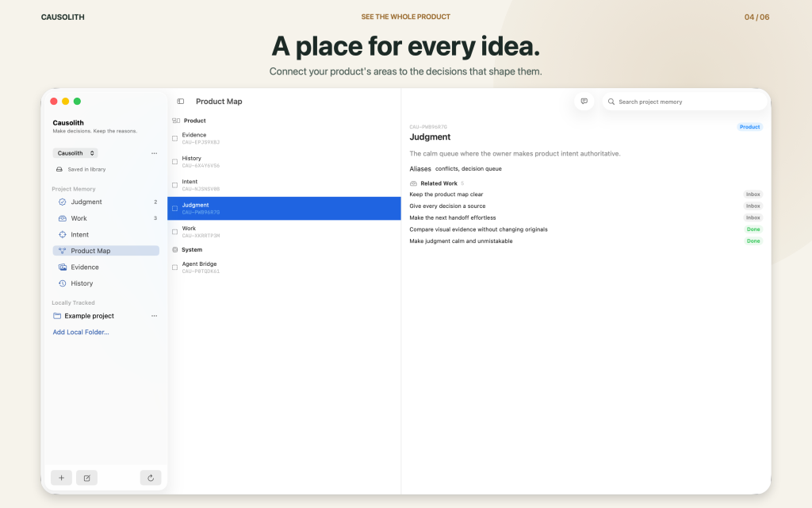Screen dimensions: 812x508
Task: Click the Product group icon
Action: (176, 121)
